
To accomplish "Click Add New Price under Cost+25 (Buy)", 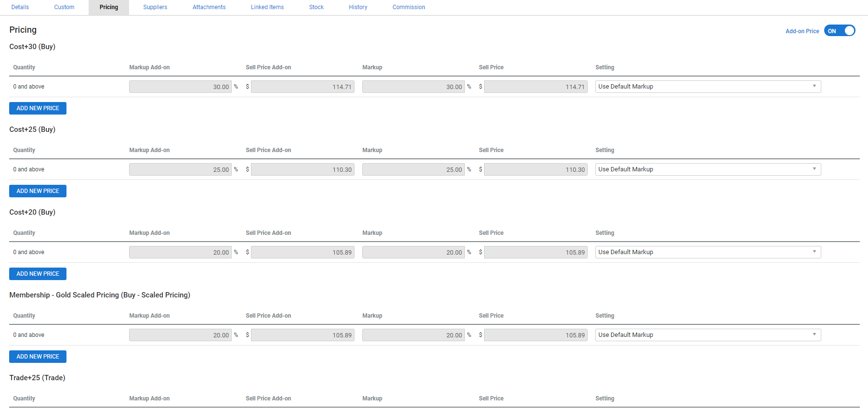I will (38, 191).
